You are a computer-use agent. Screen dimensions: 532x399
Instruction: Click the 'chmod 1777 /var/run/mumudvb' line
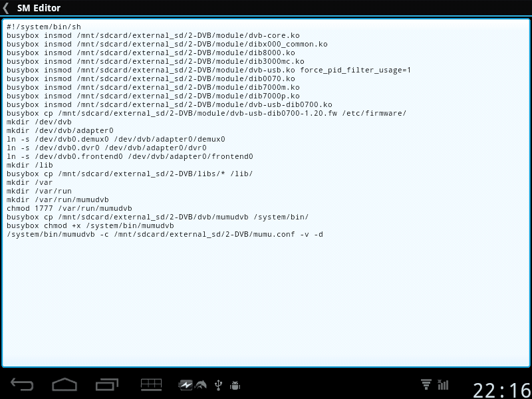click(69, 208)
